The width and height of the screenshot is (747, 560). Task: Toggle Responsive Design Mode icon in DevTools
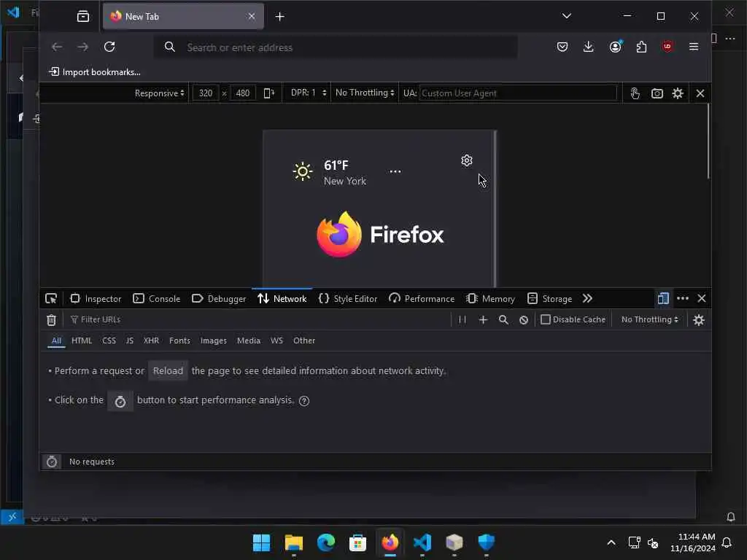(662, 298)
